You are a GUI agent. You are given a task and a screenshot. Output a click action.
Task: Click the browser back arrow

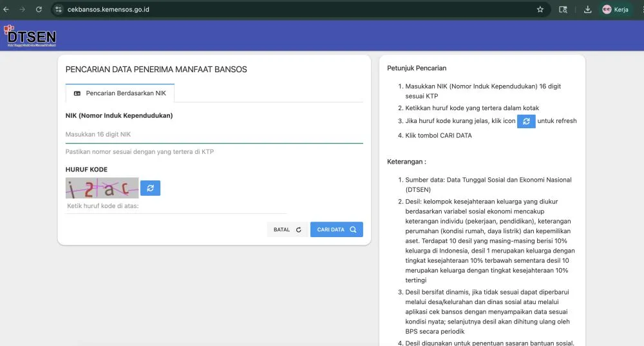tap(6, 10)
